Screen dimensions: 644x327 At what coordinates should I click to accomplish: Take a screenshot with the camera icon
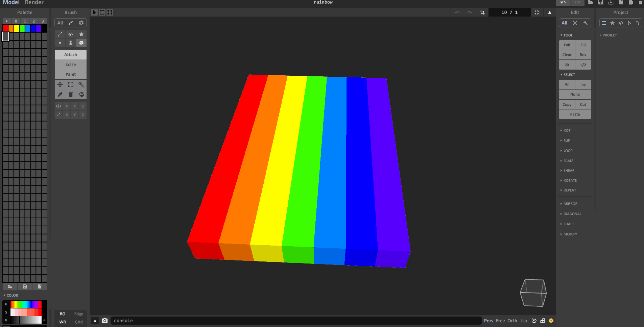click(x=105, y=321)
